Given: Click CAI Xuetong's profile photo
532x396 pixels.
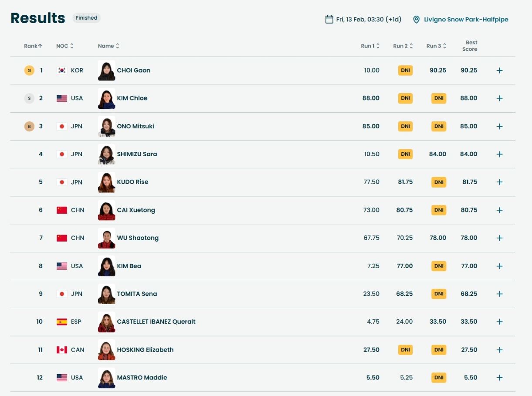Looking at the screenshot, I should coord(107,210).
